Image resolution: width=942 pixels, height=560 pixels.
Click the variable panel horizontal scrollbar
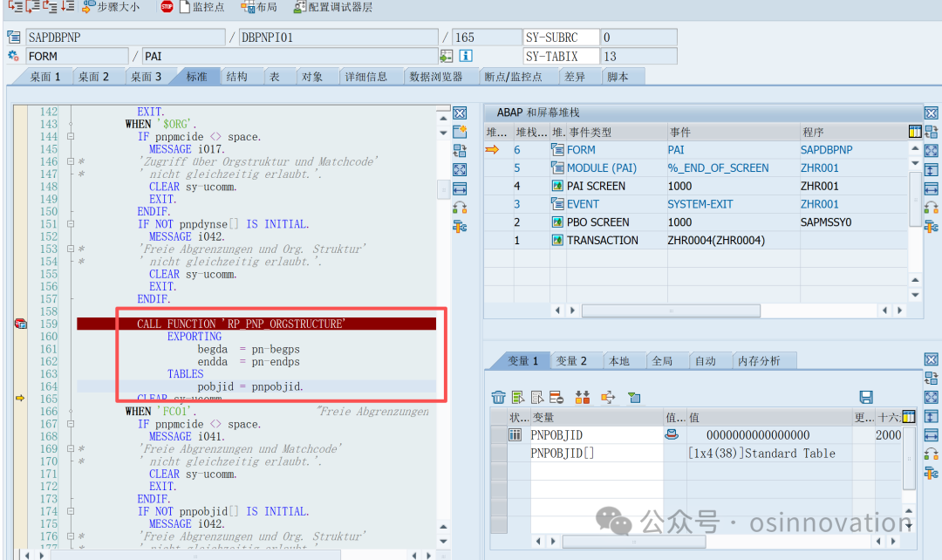point(634,542)
